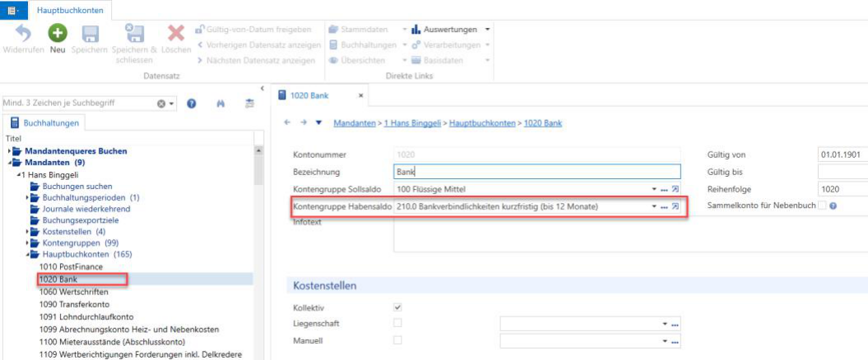Viewport: 868px width, 360px height.
Task: Collapse the Mandanten (9) node
Action: [x=10, y=163]
